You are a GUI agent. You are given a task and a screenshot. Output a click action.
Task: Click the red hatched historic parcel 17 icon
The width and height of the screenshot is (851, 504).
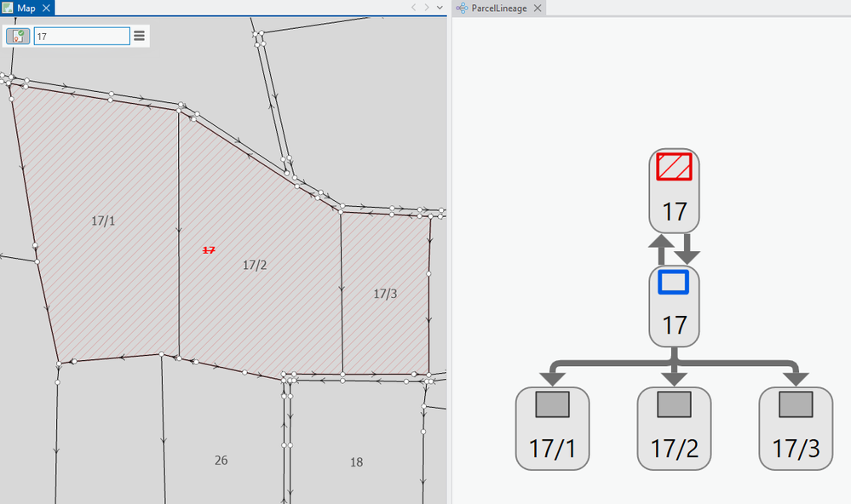674,167
